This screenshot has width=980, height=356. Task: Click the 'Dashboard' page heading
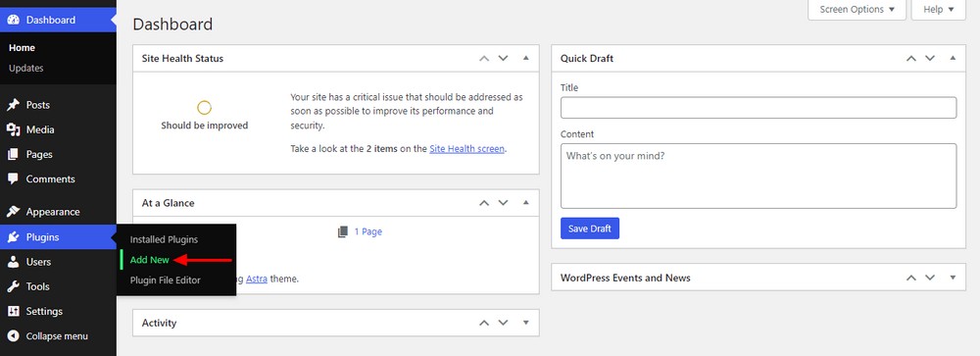(x=172, y=25)
